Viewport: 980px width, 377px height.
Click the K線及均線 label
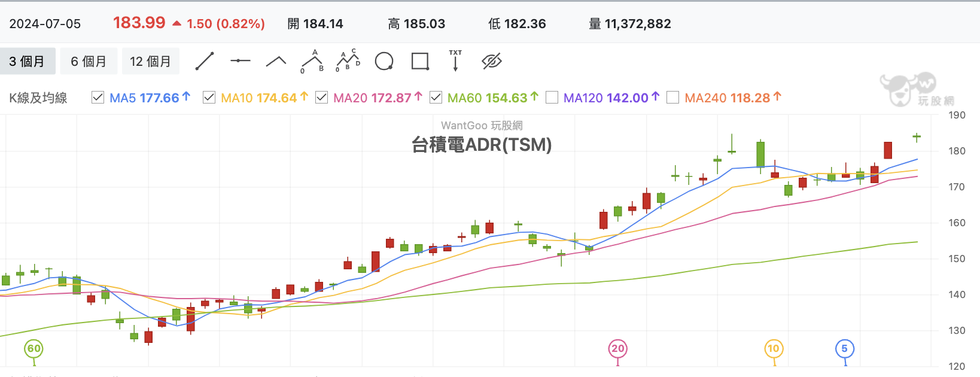tap(38, 98)
